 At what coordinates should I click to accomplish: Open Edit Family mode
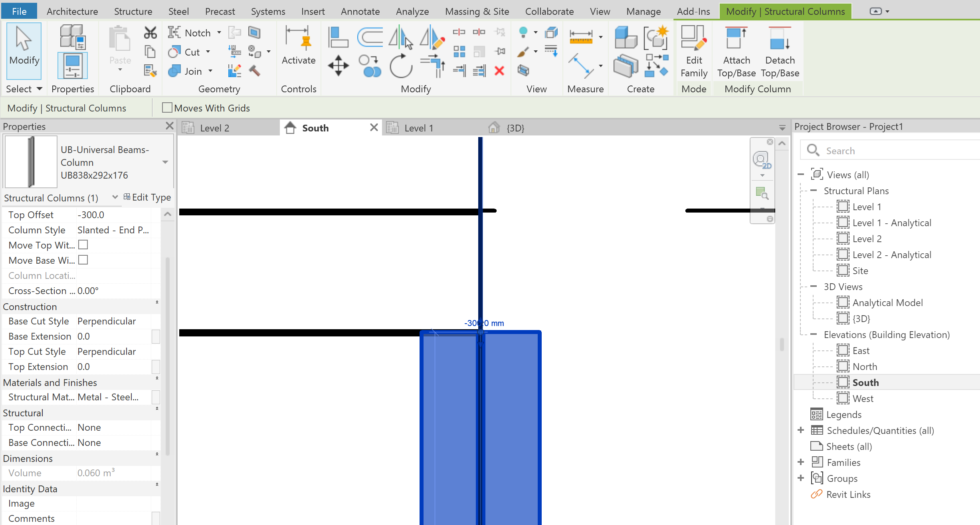(x=694, y=52)
